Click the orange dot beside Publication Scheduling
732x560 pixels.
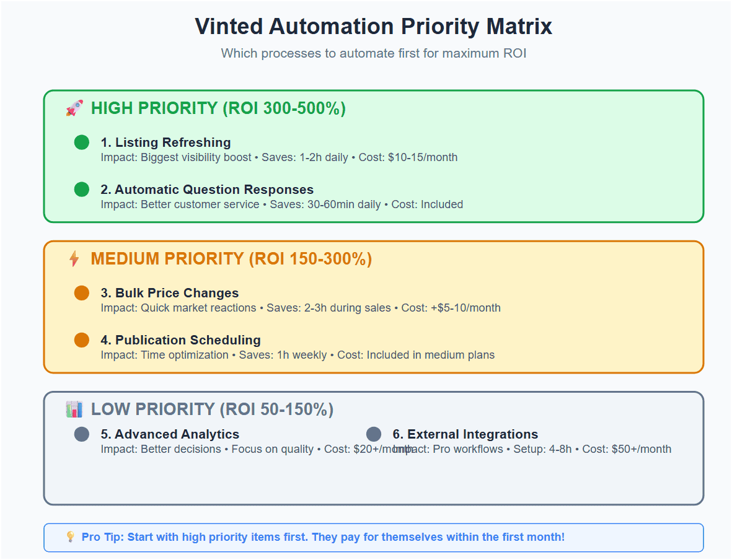click(82, 340)
